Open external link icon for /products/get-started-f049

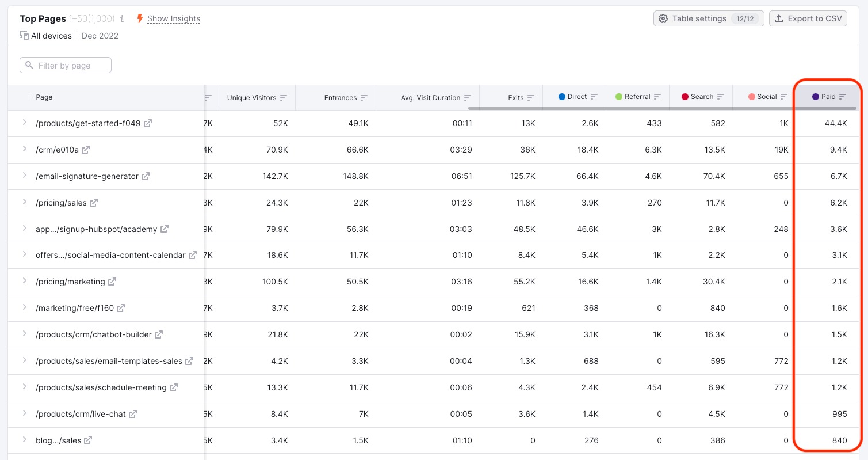point(148,123)
